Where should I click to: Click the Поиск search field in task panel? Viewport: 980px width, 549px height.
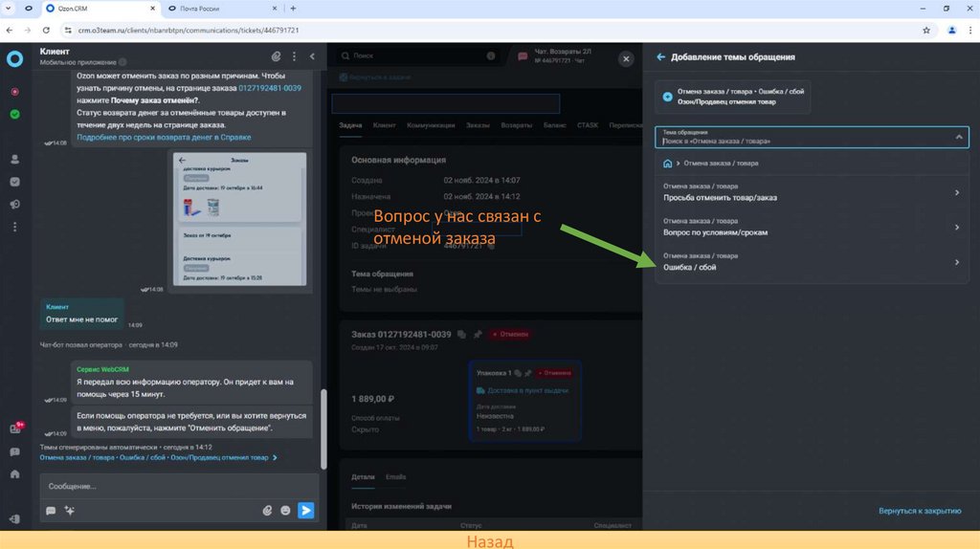[417, 55]
